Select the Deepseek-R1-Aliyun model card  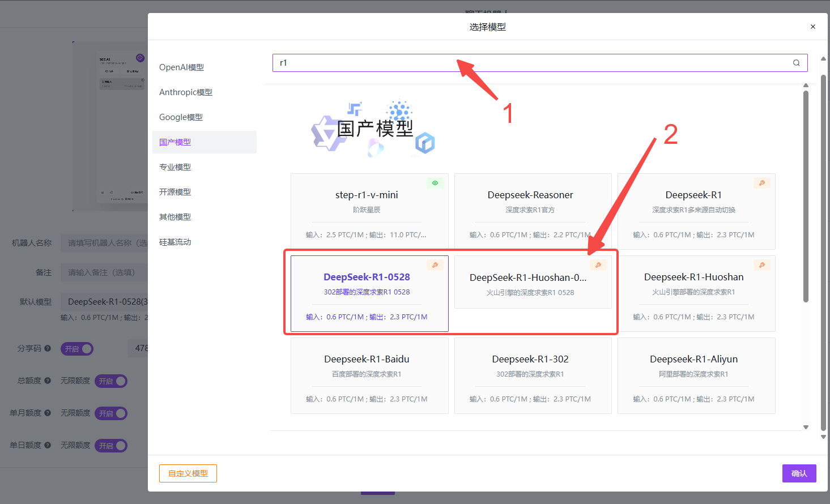click(x=696, y=375)
